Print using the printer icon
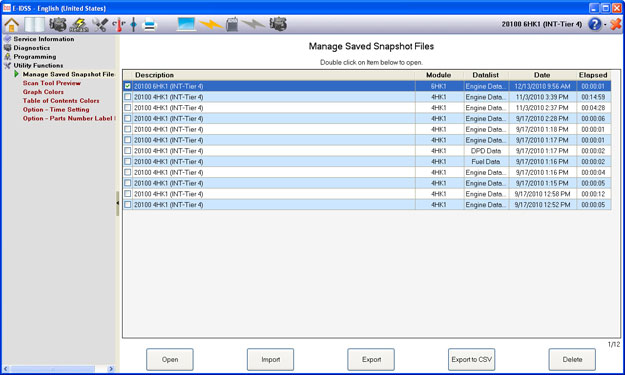 tap(150, 25)
